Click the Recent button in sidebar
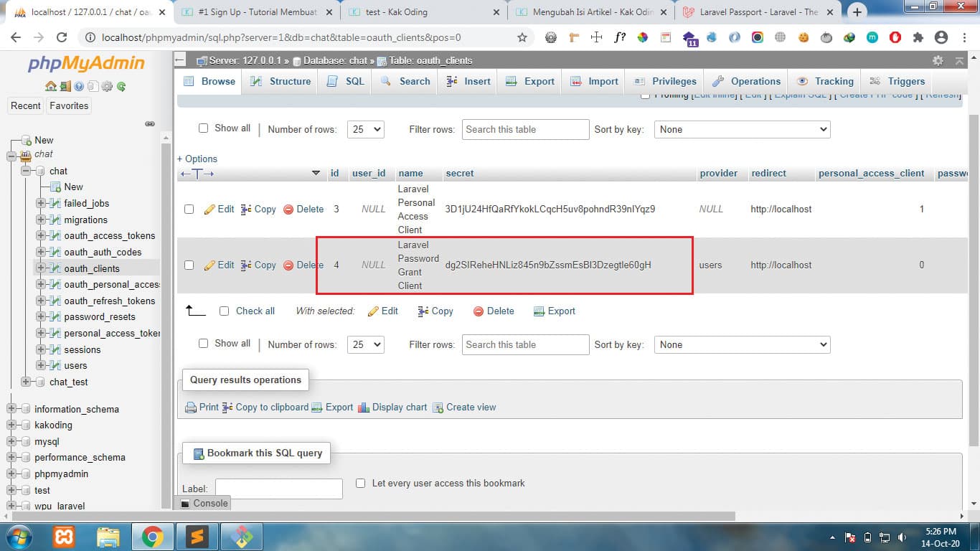980x551 pixels. click(26, 105)
